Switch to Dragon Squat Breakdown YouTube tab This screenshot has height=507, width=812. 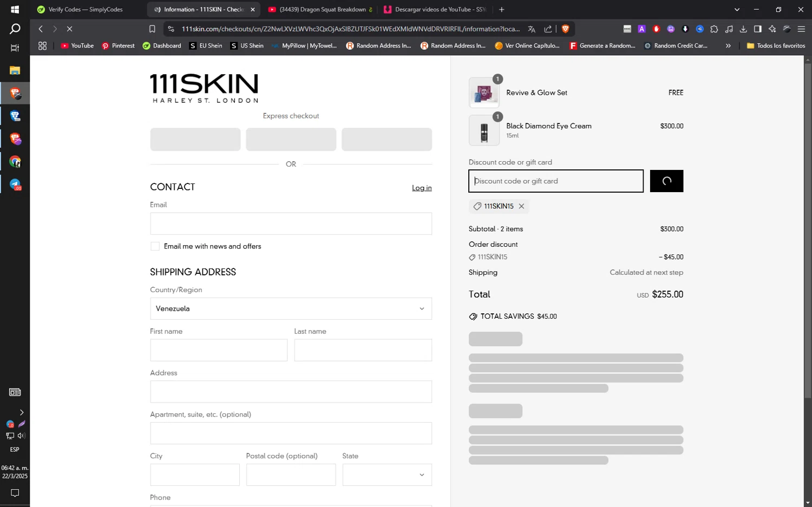[x=320, y=9]
